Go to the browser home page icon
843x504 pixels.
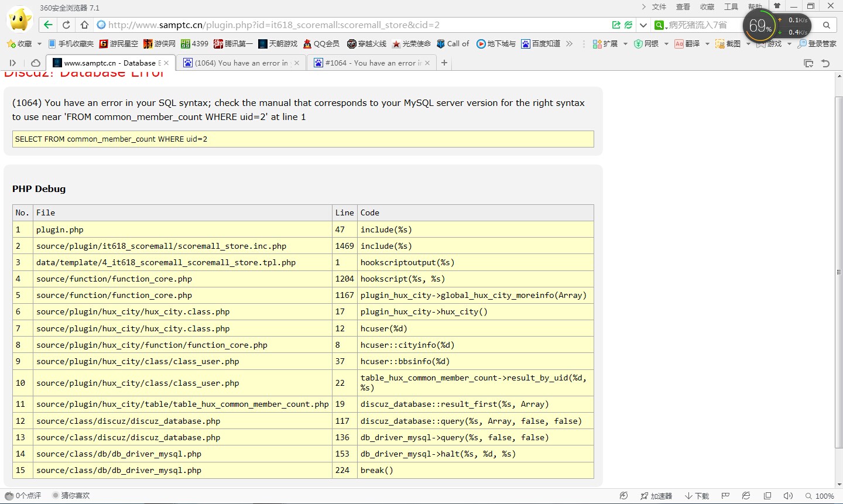point(84,25)
